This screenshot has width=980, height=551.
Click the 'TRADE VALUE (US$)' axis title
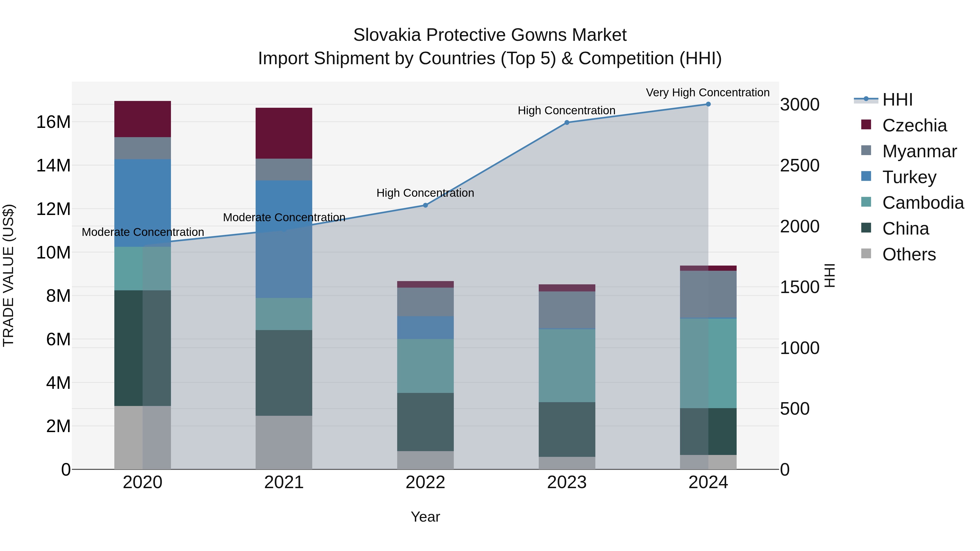pyautogui.click(x=9, y=276)
